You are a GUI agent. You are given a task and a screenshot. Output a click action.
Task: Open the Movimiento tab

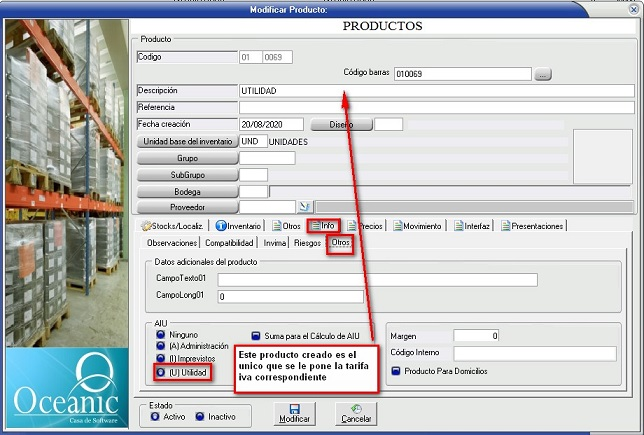pos(421,226)
